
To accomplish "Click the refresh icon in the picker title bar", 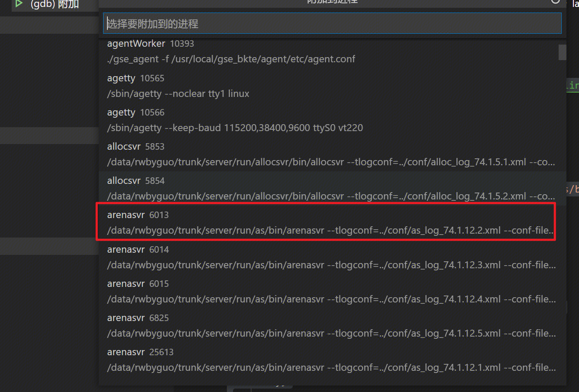I will coord(555,1).
